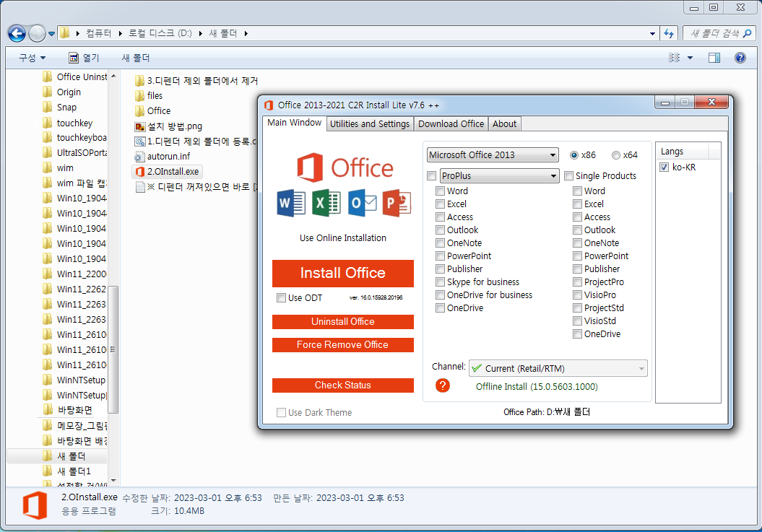The height and width of the screenshot is (532, 762).
Task: Select the autorun.inf file
Action: [163, 157]
